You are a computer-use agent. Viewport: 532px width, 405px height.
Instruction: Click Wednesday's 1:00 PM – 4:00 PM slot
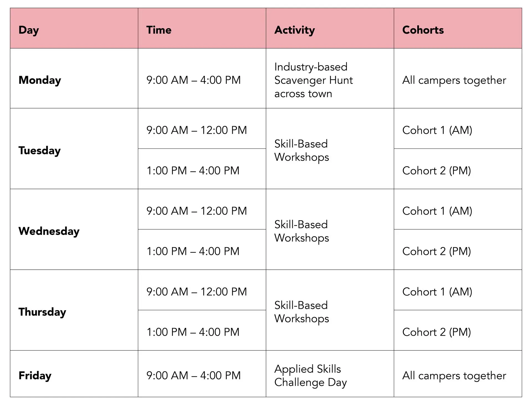click(x=193, y=251)
